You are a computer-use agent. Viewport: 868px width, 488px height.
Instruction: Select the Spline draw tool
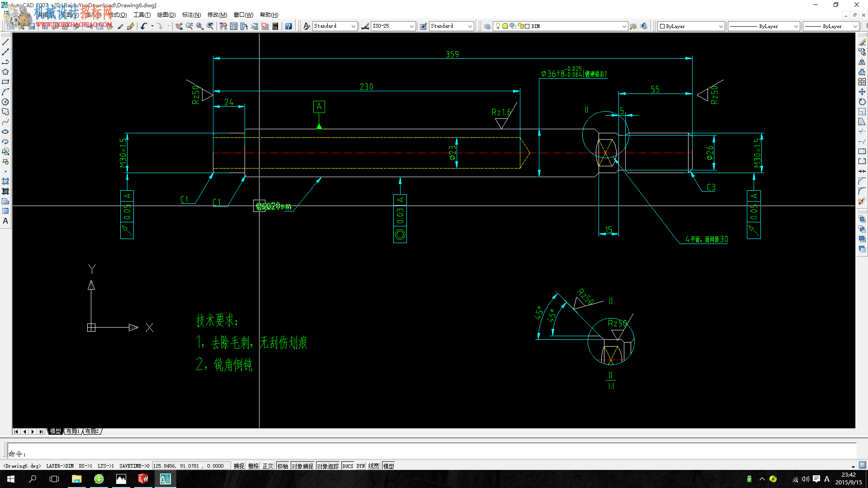5,122
